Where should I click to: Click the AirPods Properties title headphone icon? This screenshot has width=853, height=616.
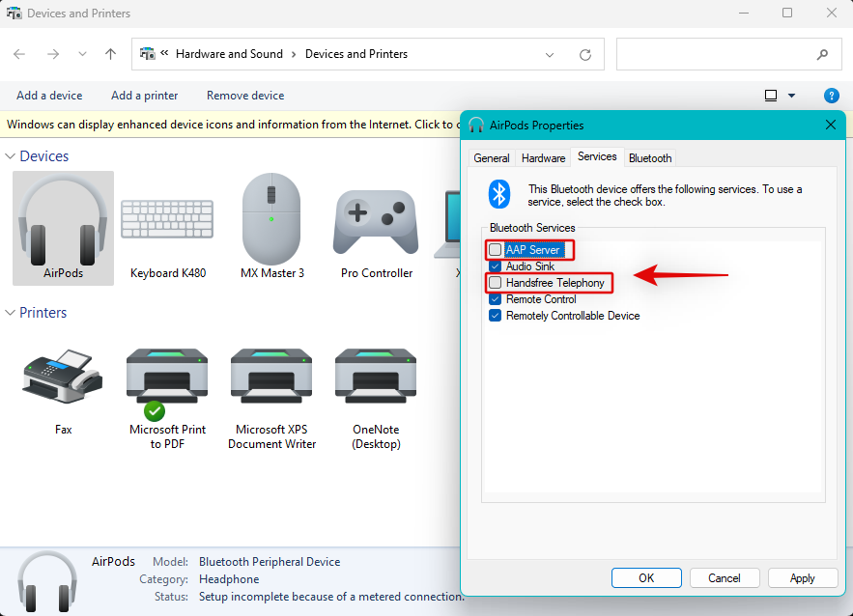[x=476, y=126]
